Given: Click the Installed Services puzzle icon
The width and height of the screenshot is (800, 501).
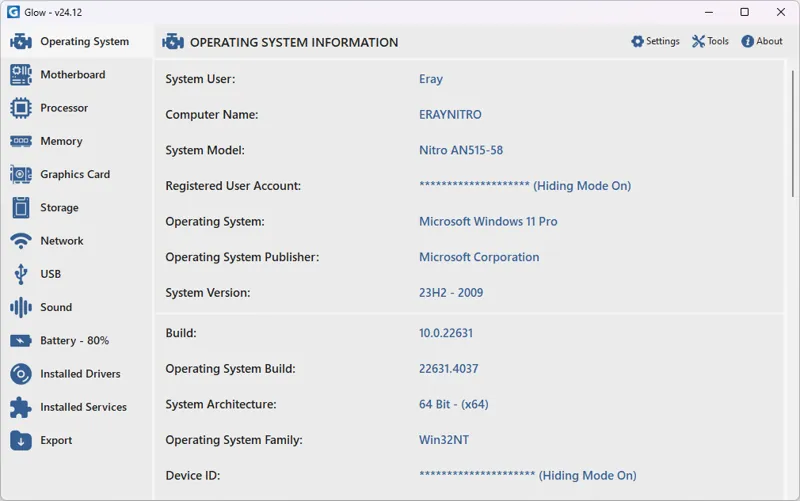Looking at the screenshot, I should pos(20,407).
